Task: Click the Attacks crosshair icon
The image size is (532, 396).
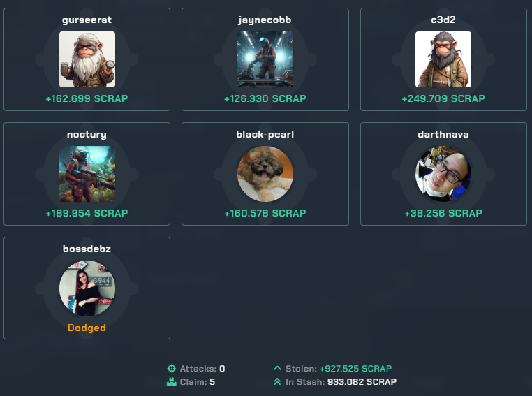Action: point(172,369)
